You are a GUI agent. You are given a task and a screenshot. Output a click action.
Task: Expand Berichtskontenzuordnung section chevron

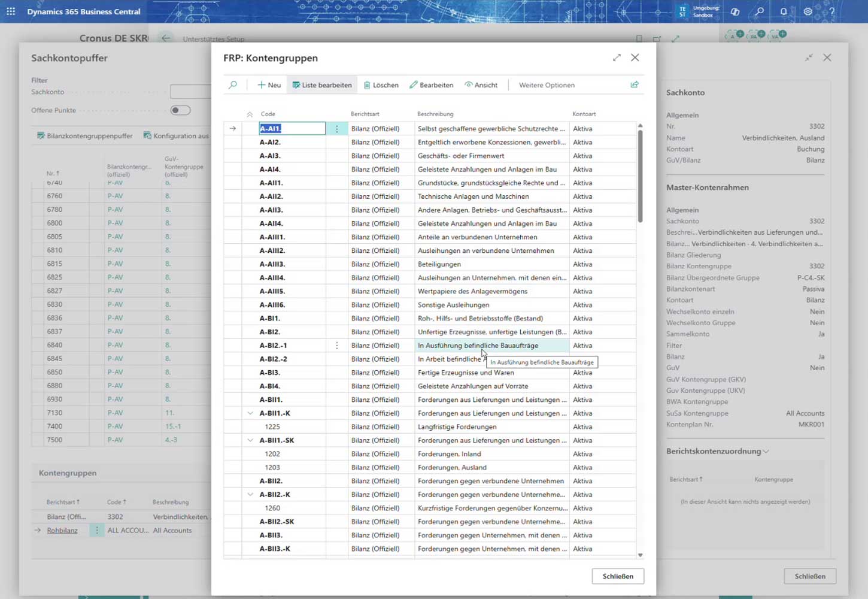pyautogui.click(x=766, y=452)
